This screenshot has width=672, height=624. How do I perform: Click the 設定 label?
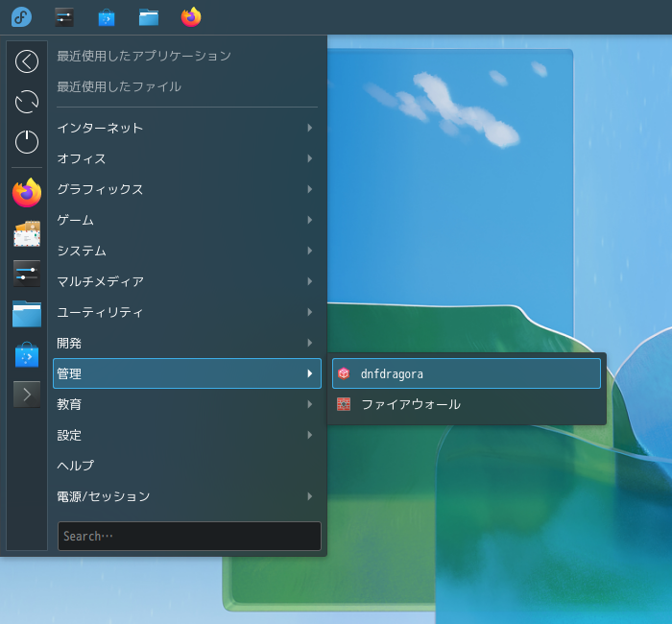(69, 435)
